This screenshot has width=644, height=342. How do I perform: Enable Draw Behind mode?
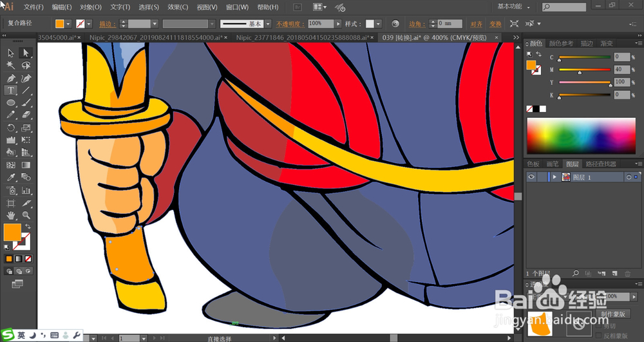(19, 271)
